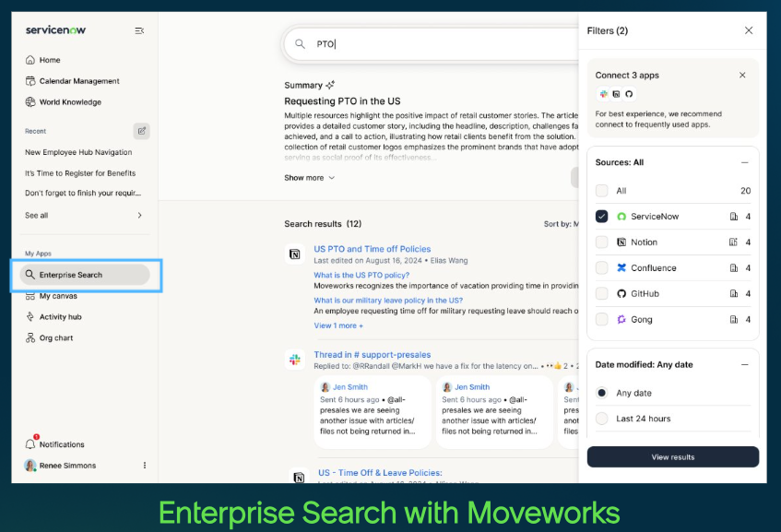Open recent item Don't forget to finish your requir...
781x532 pixels.
coord(83,193)
